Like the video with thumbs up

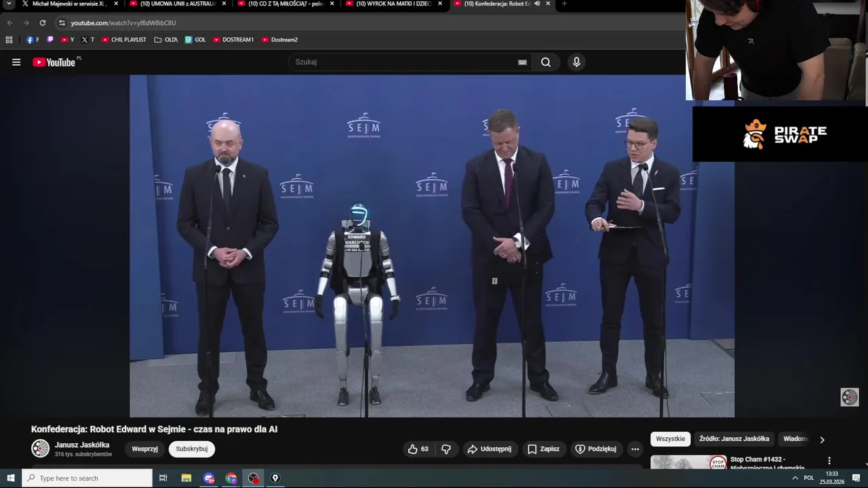[x=418, y=449]
